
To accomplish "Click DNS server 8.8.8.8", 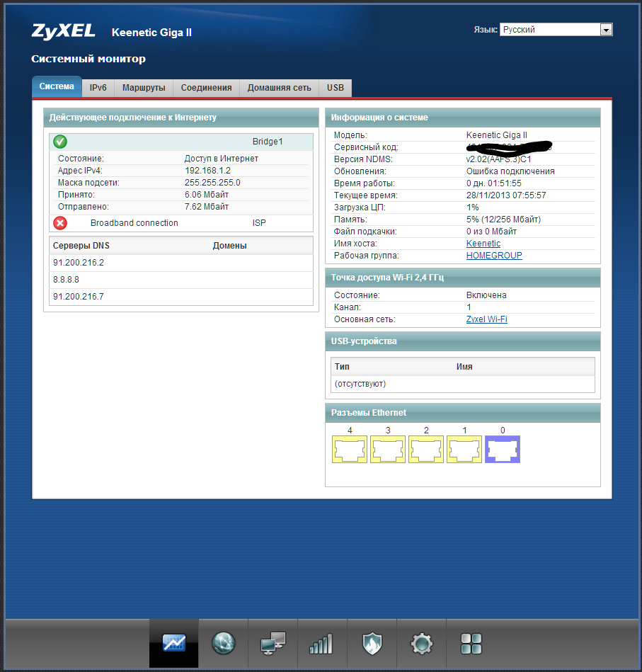I will (x=66, y=280).
